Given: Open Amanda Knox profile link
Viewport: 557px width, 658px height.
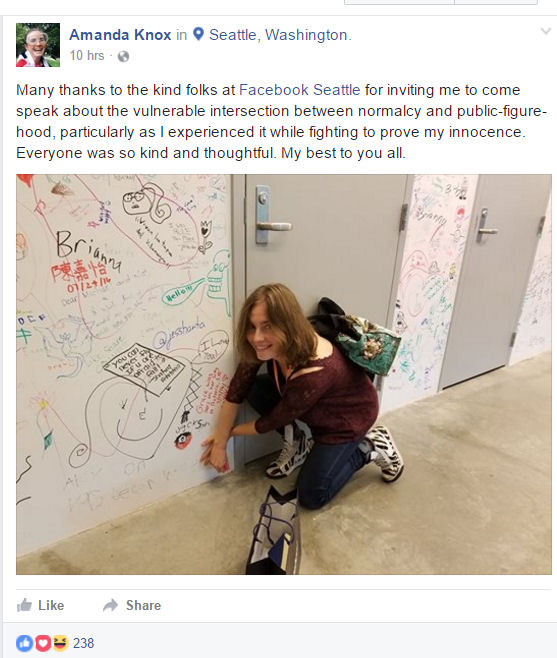Looking at the screenshot, I should [120, 35].
